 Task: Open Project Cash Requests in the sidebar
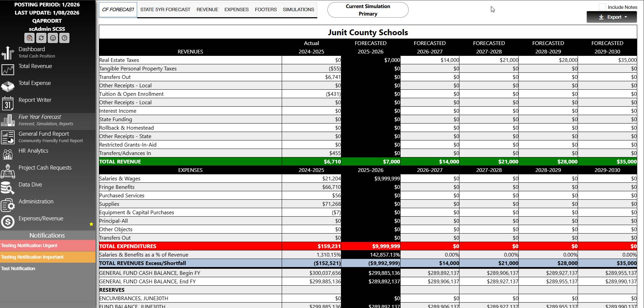click(45, 168)
